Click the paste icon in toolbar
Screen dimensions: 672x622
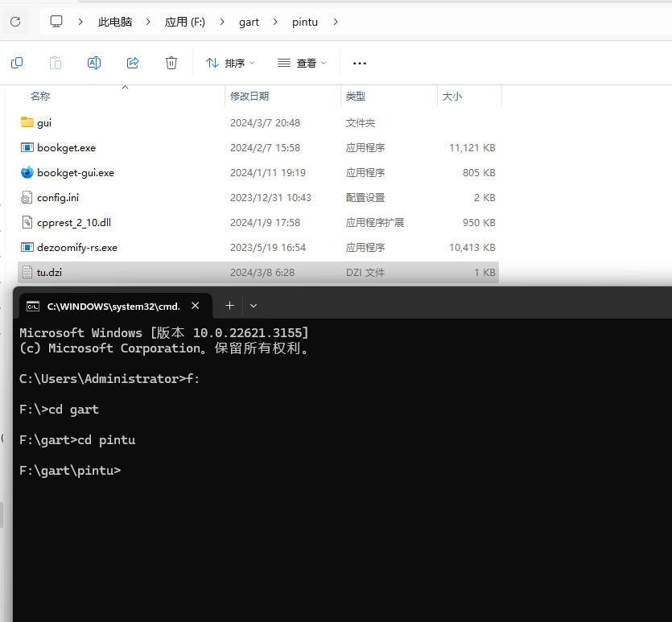pos(56,63)
